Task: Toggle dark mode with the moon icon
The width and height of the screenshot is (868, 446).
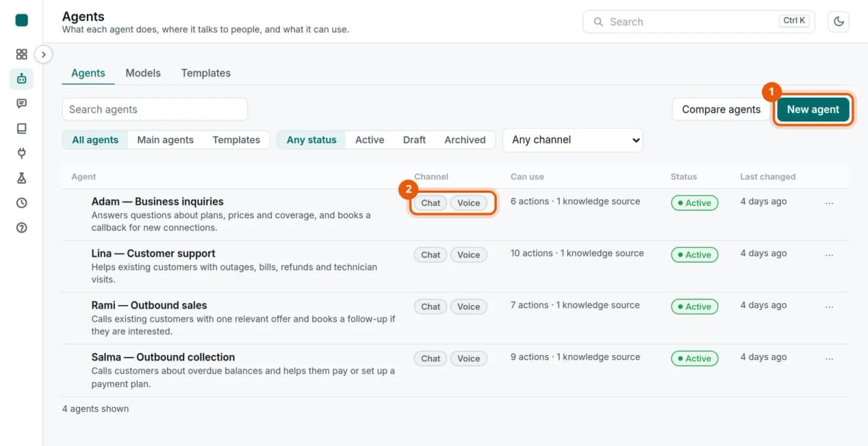Action: 839,22
